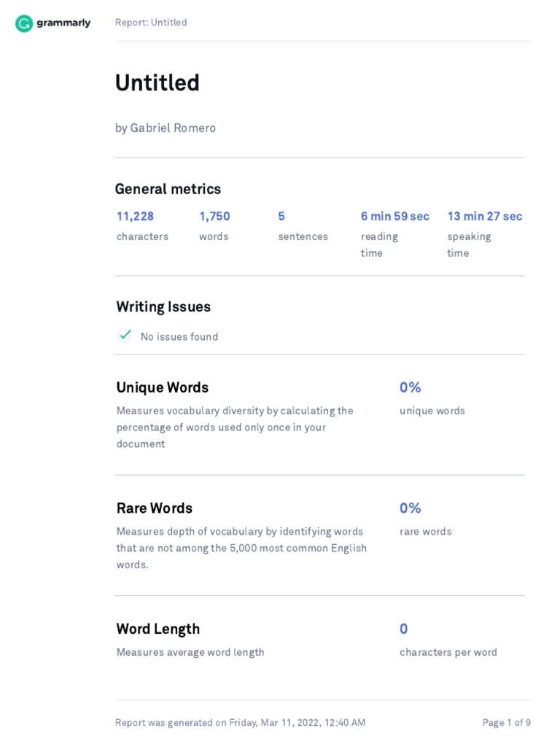Click the Rare Words heading
Viewport: 560px width, 747px height.
[155, 508]
